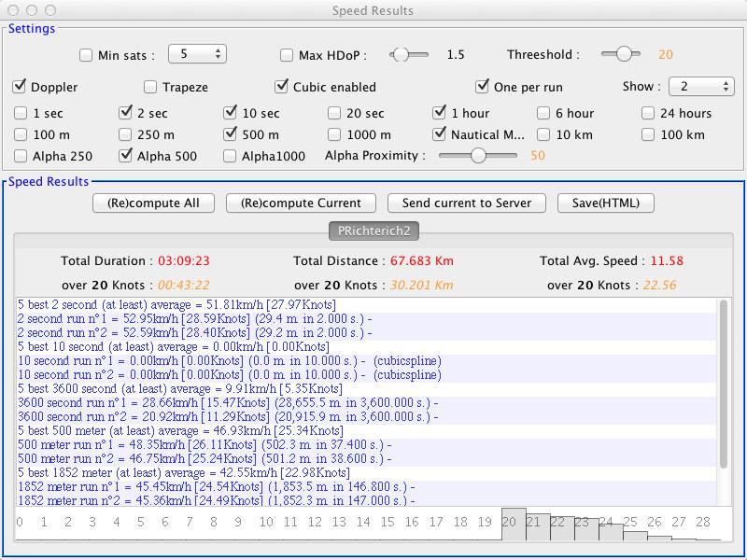
Task: Toggle the Max HDoP checkbox
Action: [287, 55]
